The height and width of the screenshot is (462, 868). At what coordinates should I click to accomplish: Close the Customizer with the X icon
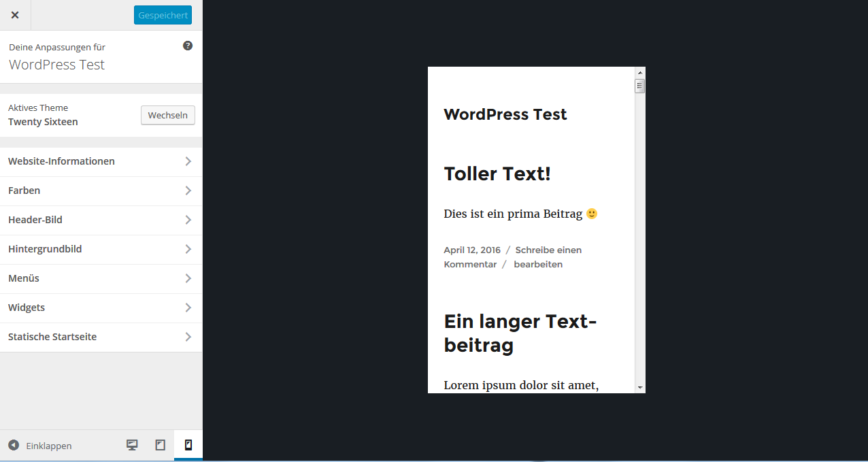click(15, 15)
